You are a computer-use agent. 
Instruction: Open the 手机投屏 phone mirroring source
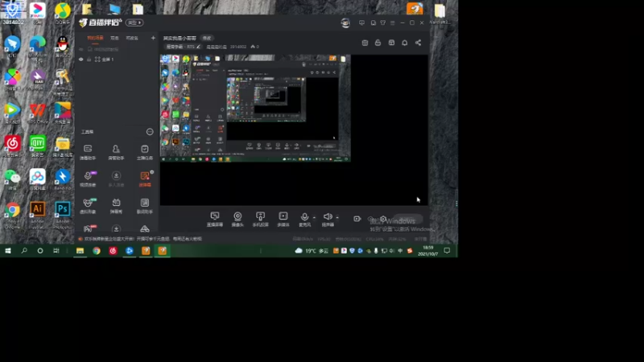[260, 219]
